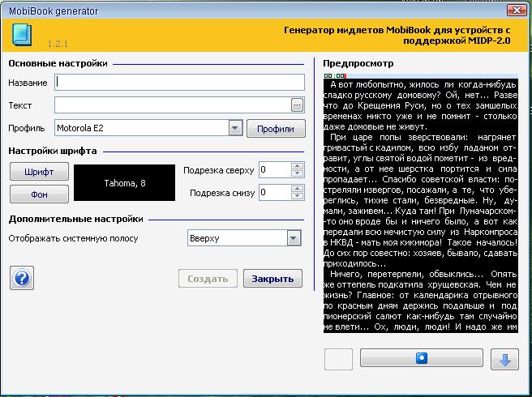The height and width of the screenshot is (397, 532).
Task: Click the Отображать системную полосу label
Action: (73, 238)
